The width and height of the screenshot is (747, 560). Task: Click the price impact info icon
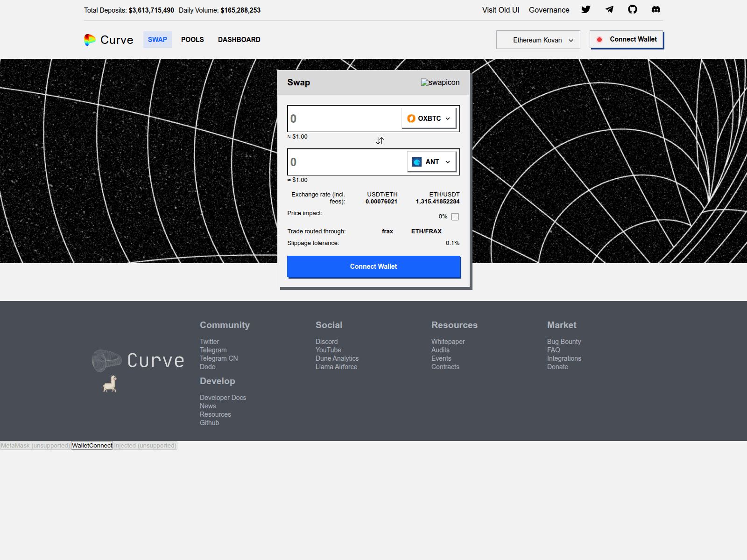455,217
